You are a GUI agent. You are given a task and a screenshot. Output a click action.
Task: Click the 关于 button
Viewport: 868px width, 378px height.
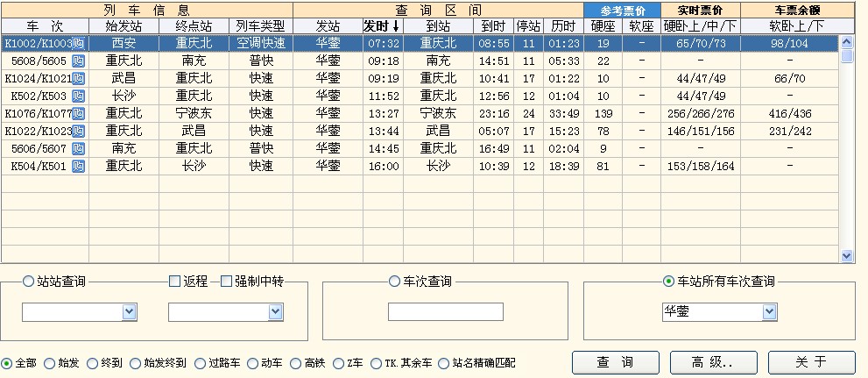(x=812, y=362)
